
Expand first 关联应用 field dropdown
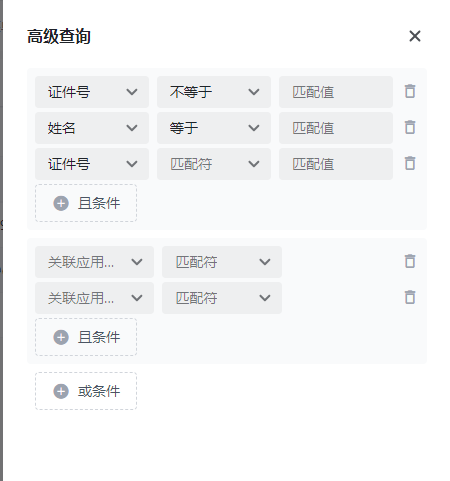click(x=94, y=262)
